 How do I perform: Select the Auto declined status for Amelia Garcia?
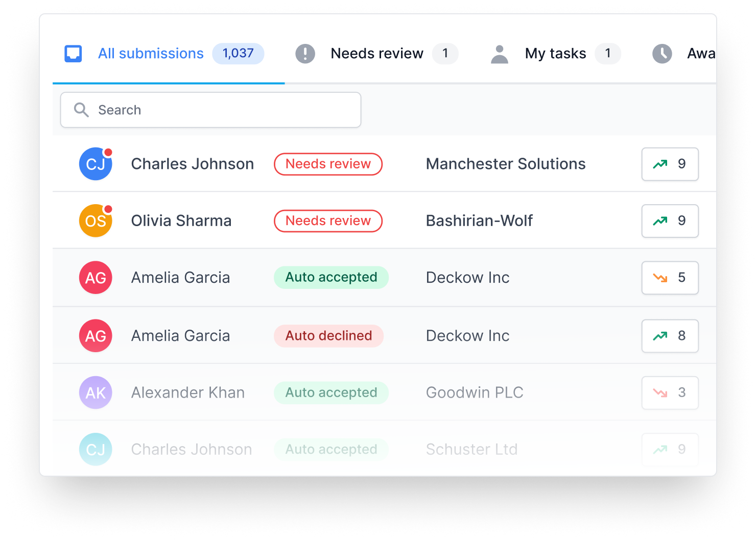click(328, 336)
